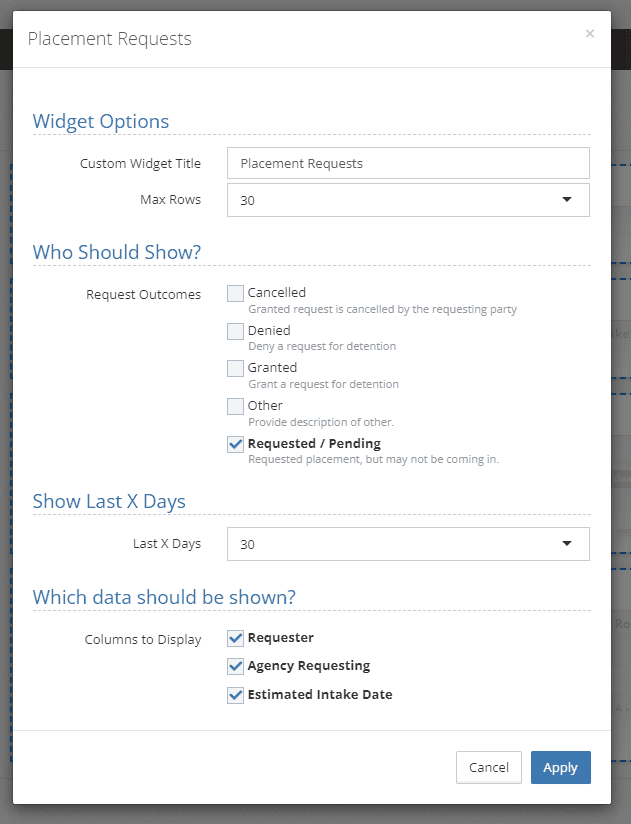Close the Placement Requests dialog
Image resolution: width=631 pixels, height=824 pixels.
click(589, 34)
